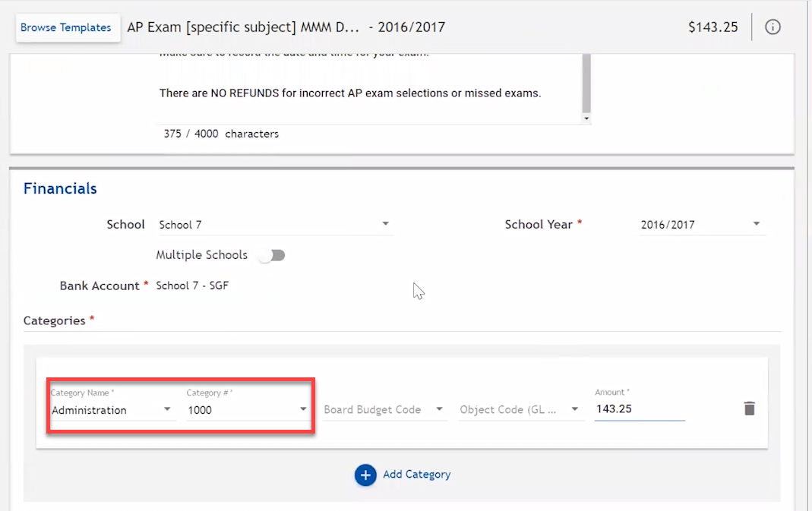Click the Add Category link text
The width and height of the screenshot is (812, 511).
416,475
